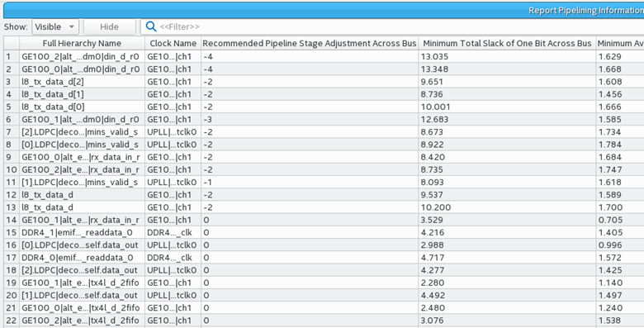Sort by Full Hierarchy Name column header
Viewport: 644px width, 328px height.
click(82, 43)
